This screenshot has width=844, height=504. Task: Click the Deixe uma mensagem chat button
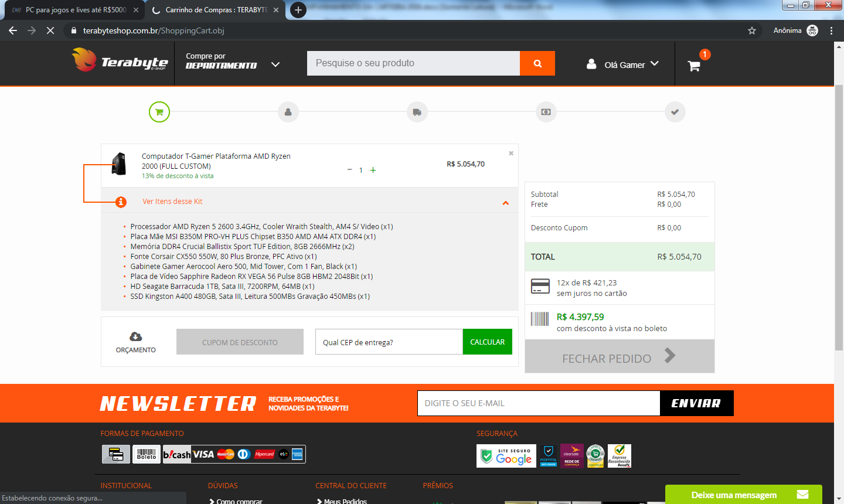pos(743,495)
